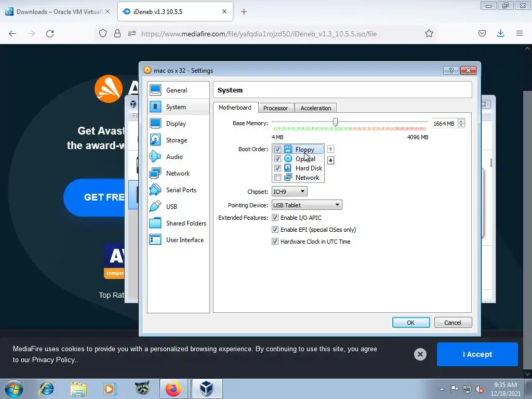532x399 pixels.
Task: Click base memory spinner arrows
Action: point(461,123)
